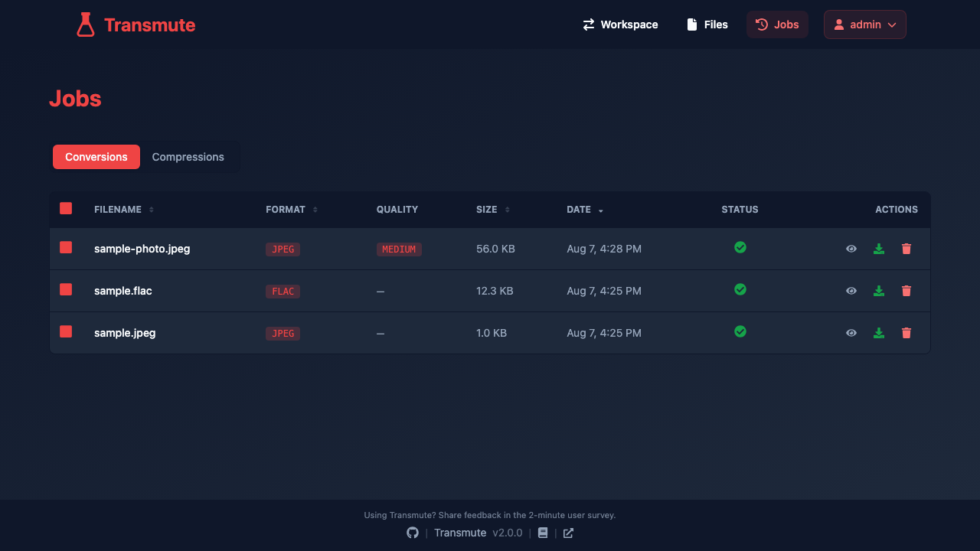This screenshot has width=980, height=551.
Task: Click the filename sample.jpeg
Action: (125, 333)
